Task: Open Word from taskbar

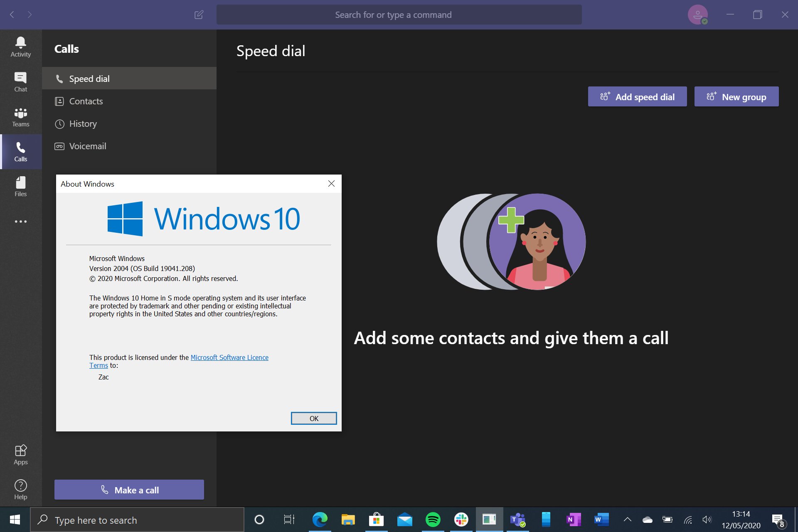Action: tap(602, 520)
